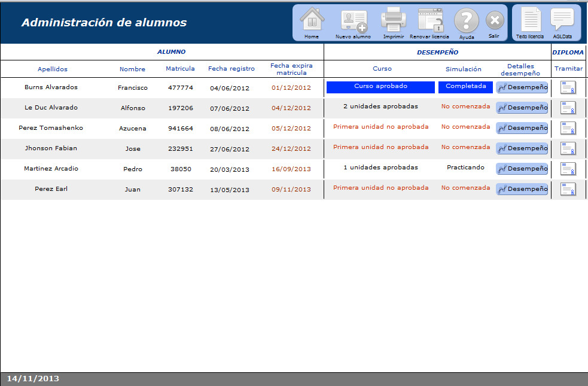
Task: Tramitar diploma for Perez Earl
Action: pos(568,189)
